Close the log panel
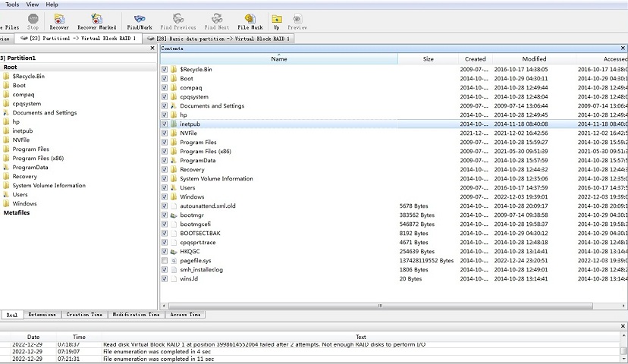The height and width of the screenshot is (364, 628). coord(623,326)
